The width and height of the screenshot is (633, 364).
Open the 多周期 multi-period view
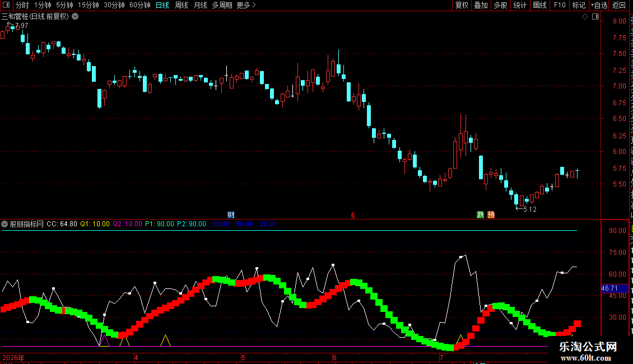pos(222,5)
